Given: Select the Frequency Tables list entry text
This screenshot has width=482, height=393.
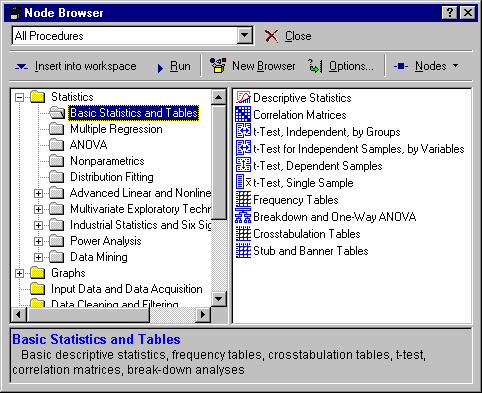Looking at the screenshot, I should 296,200.
